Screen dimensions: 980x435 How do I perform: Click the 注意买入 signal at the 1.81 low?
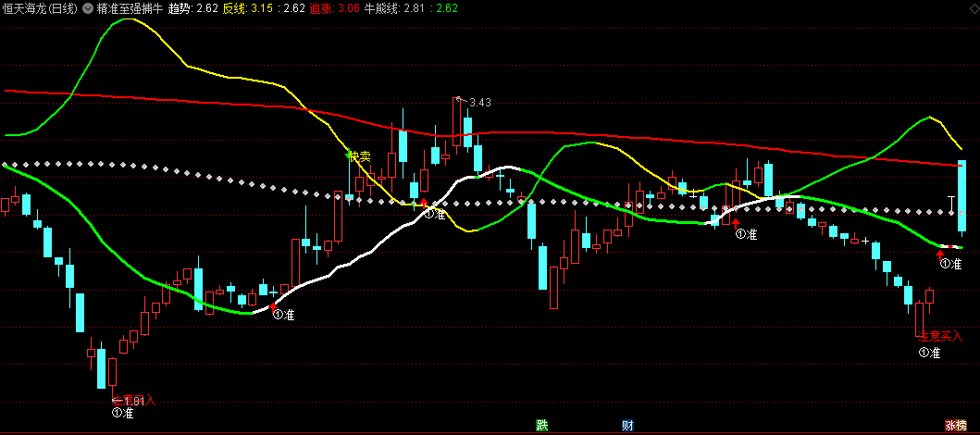click(133, 401)
